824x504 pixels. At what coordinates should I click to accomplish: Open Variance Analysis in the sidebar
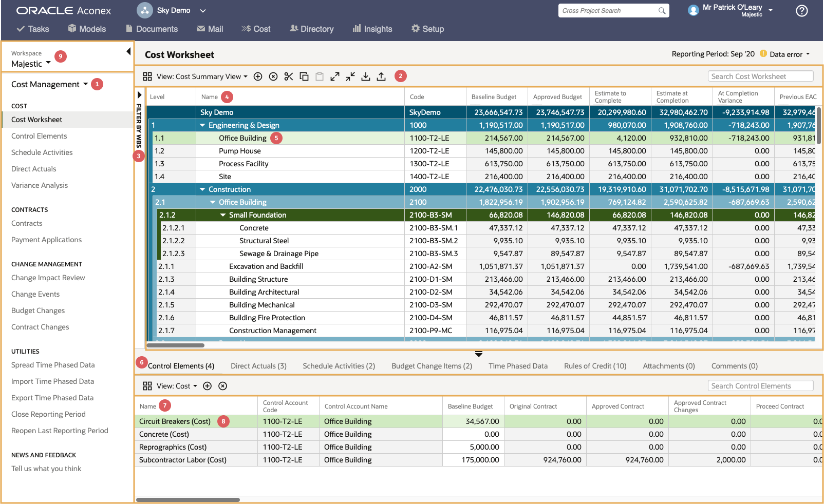tap(40, 185)
